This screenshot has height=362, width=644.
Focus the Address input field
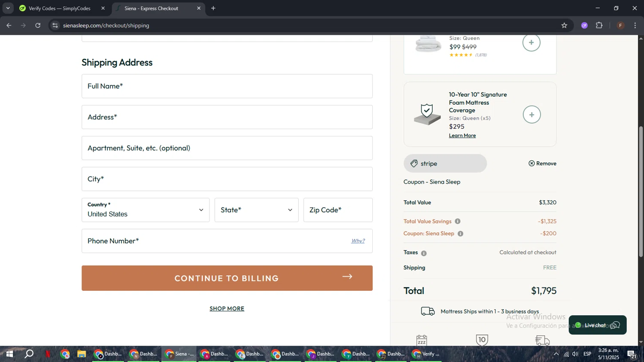click(227, 117)
